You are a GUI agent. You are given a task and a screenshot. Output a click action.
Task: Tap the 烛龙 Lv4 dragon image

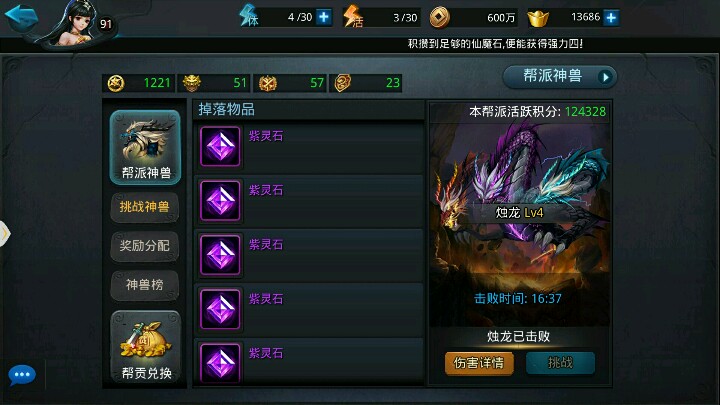tap(519, 202)
